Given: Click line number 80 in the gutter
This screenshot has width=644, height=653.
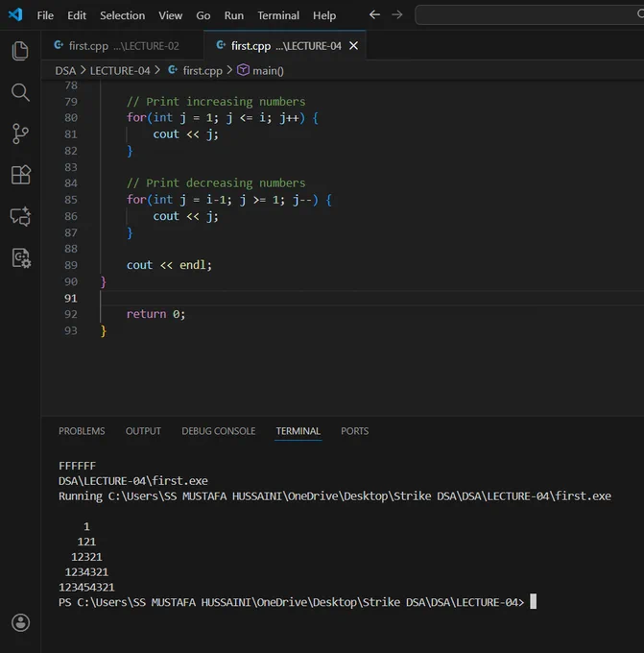Looking at the screenshot, I should click(x=71, y=118).
